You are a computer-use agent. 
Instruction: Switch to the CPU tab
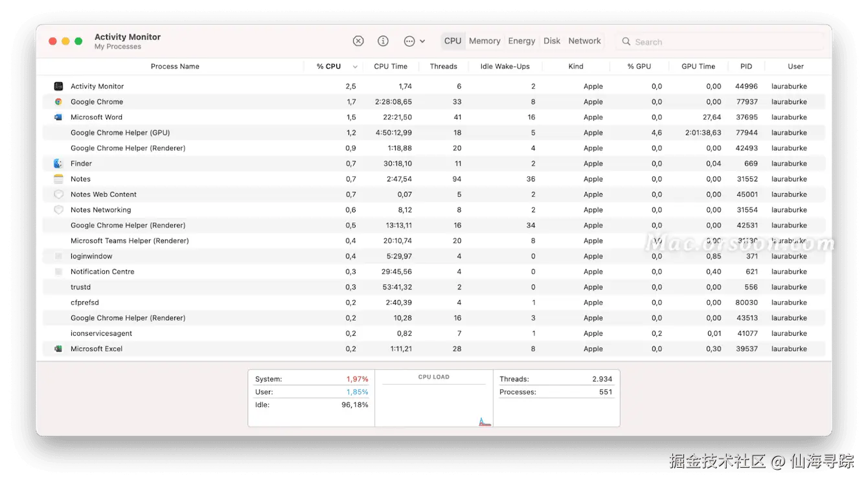click(x=453, y=41)
